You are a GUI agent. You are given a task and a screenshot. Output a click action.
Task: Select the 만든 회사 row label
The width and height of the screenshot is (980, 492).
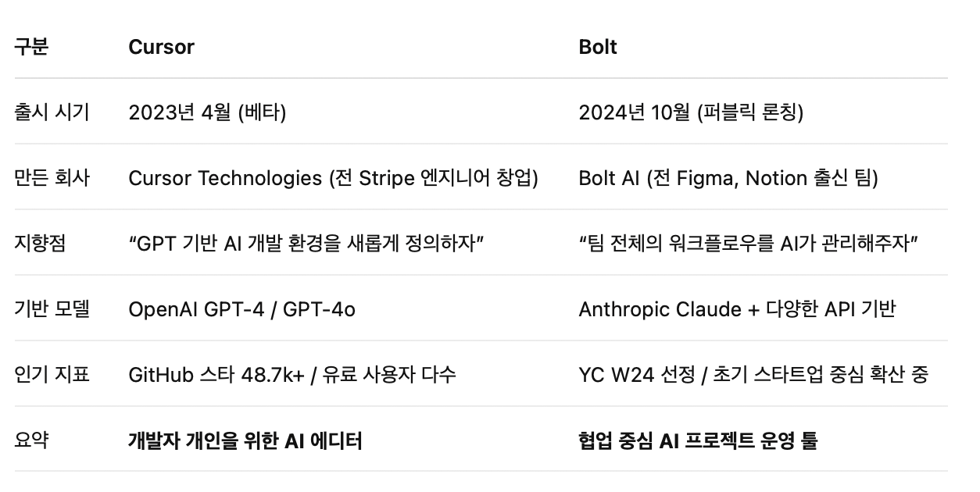[52, 178]
